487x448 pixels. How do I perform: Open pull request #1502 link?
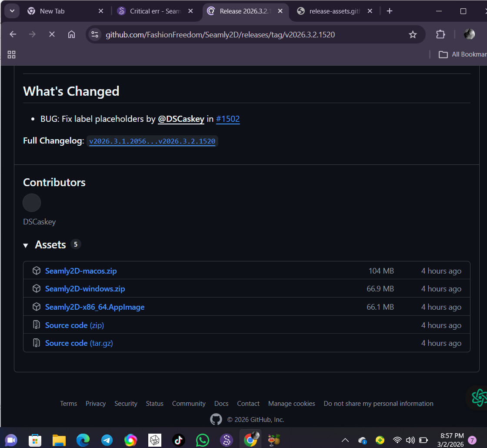click(x=228, y=119)
